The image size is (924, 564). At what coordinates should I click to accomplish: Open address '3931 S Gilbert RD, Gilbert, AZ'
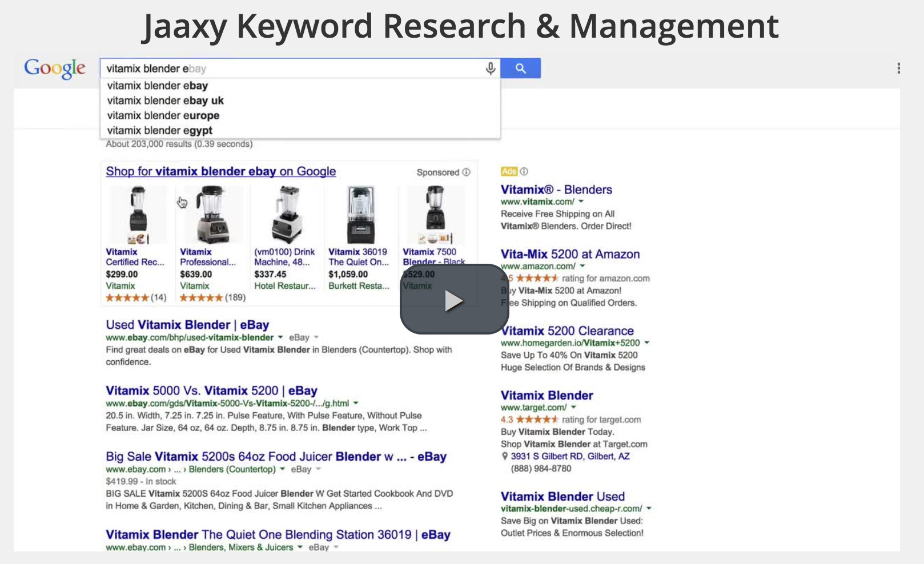click(x=570, y=456)
